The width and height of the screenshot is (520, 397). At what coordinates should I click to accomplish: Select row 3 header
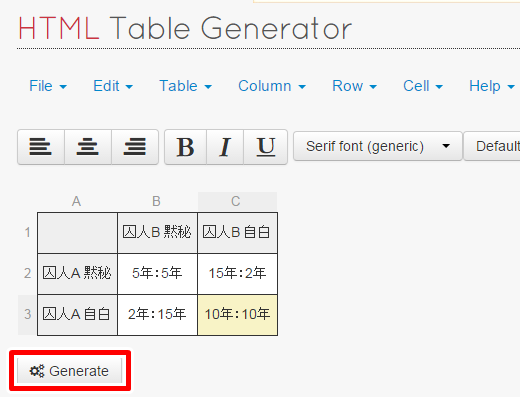(27, 314)
